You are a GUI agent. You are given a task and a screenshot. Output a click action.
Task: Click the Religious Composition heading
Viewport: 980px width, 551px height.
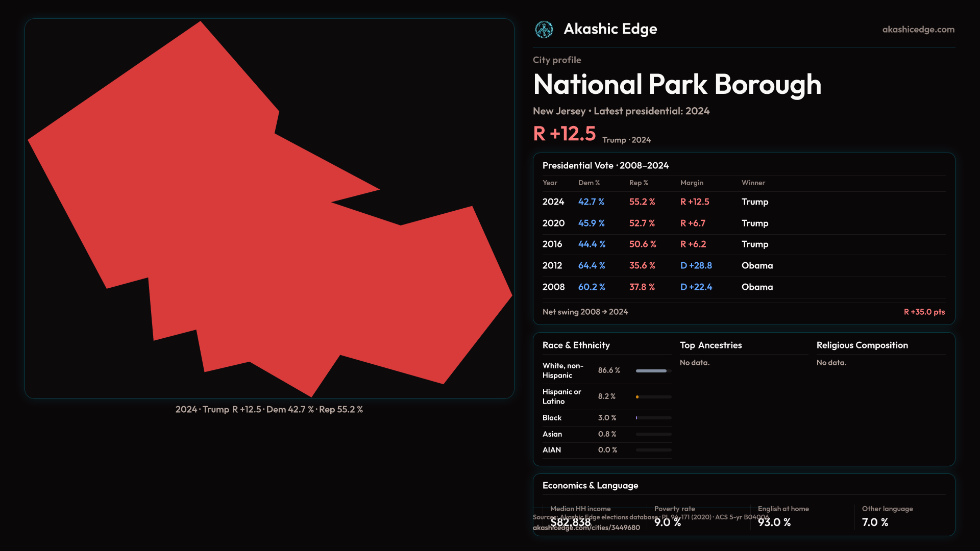[862, 345]
